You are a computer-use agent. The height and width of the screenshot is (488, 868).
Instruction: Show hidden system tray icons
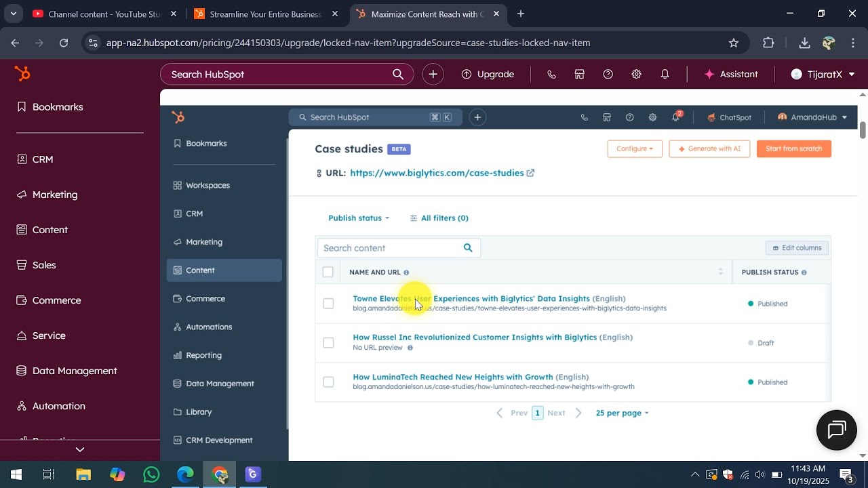click(x=695, y=474)
